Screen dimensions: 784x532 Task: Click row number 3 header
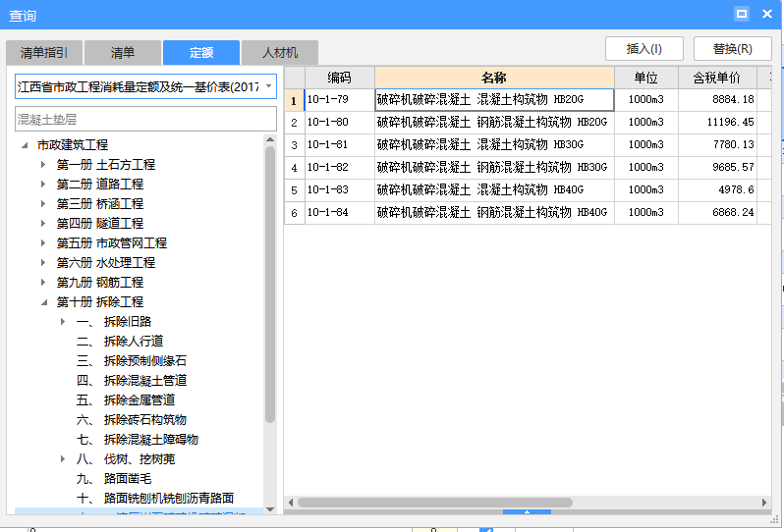295,145
